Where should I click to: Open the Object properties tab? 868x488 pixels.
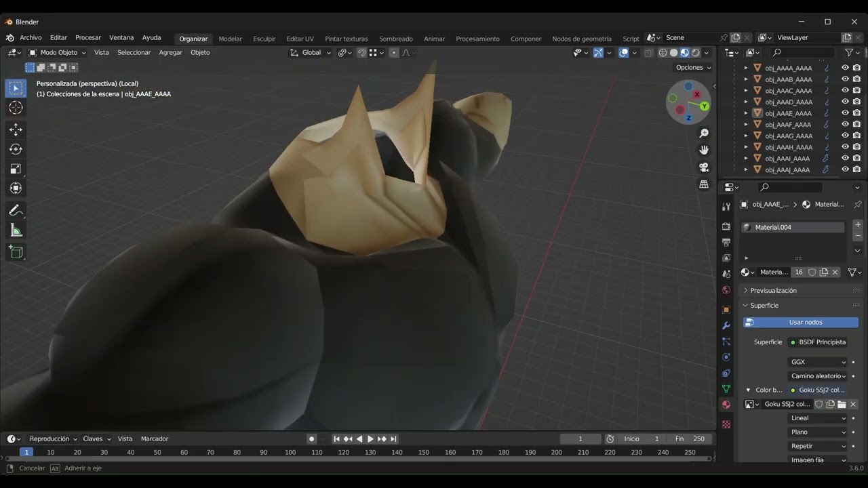tap(726, 309)
